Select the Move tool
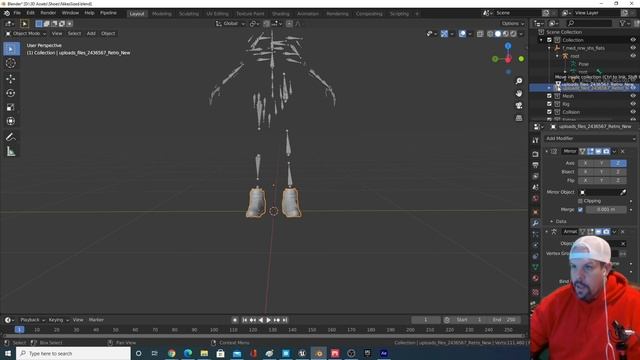Image resolution: width=640 pixels, height=360 pixels. point(11,78)
